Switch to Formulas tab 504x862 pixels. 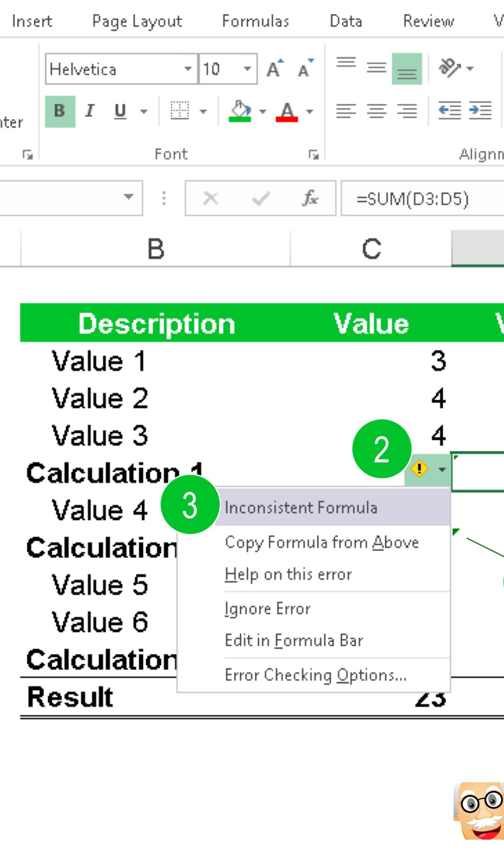pos(255,21)
